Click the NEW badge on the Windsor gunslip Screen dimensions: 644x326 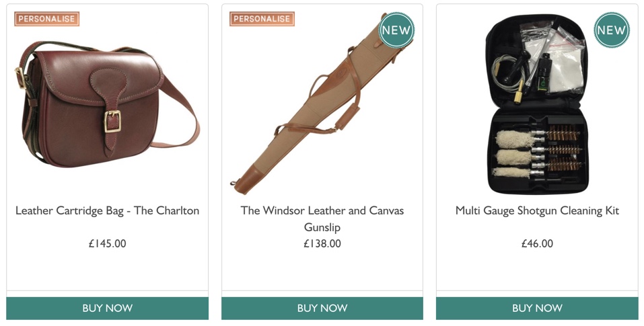point(396,30)
